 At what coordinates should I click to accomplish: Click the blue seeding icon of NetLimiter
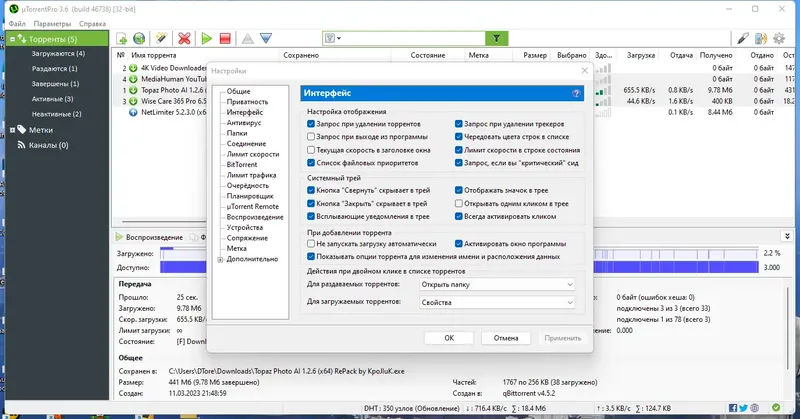(133, 112)
